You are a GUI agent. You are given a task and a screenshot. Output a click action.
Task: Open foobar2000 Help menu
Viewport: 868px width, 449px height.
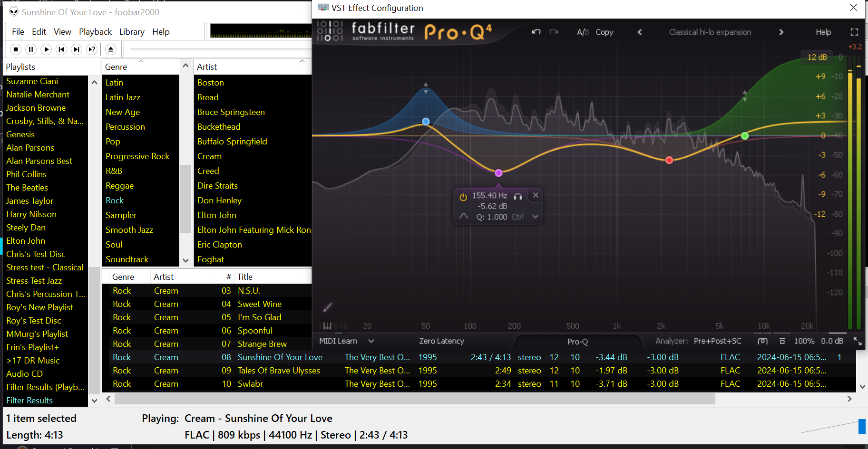point(161,32)
